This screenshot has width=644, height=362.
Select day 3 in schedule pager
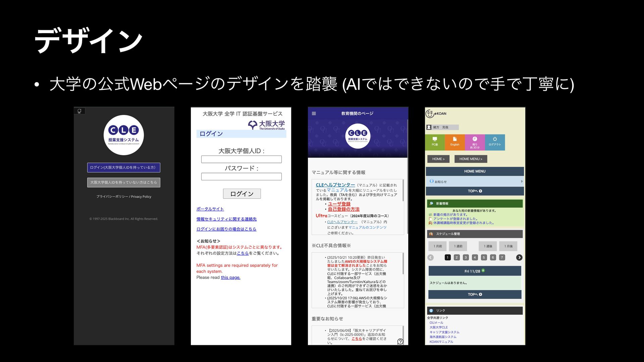(x=466, y=257)
